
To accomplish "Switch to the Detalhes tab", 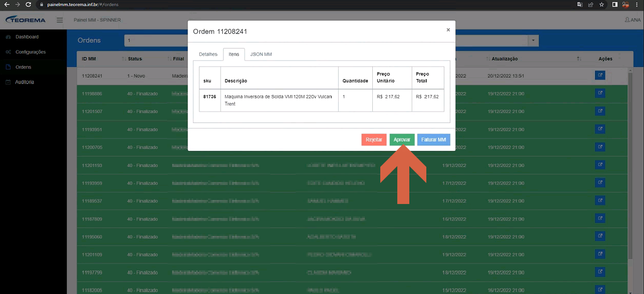I will [208, 54].
